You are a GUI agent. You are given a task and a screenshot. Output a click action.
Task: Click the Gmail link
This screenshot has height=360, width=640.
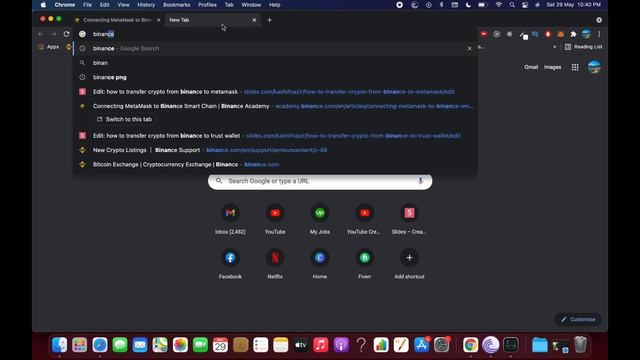click(531, 67)
